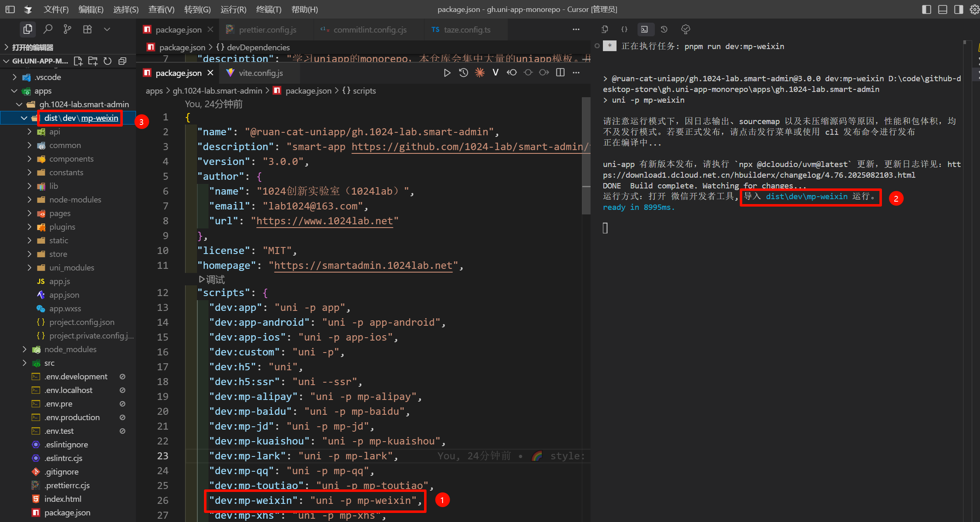Go to previous change icon in editor toolbar
Viewport: 980px width, 522px height.
[x=511, y=73]
